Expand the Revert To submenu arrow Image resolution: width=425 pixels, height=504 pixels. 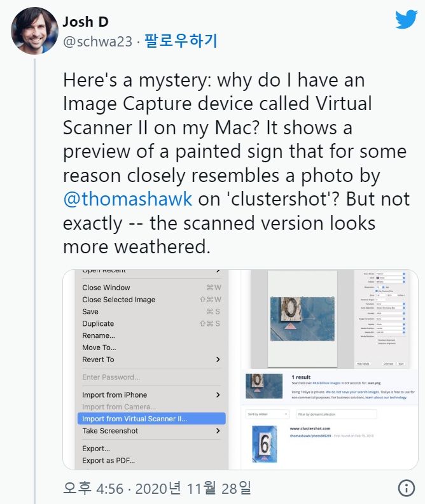point(218,360)
